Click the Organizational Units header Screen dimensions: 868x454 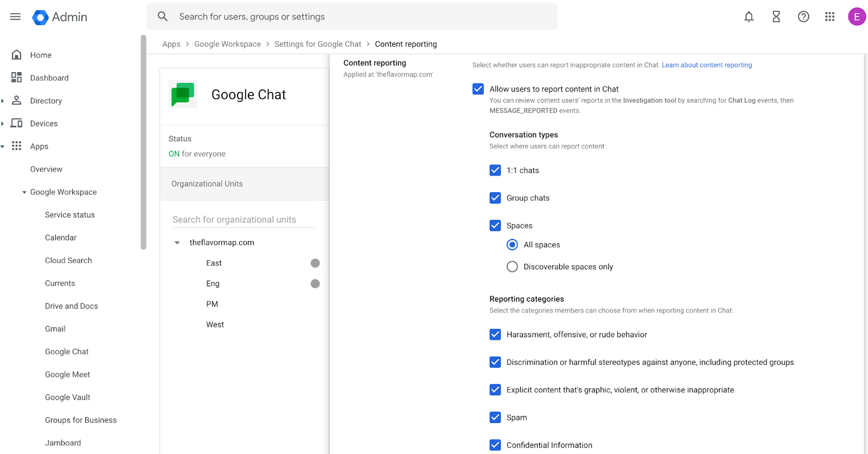(x=245, y=184)
